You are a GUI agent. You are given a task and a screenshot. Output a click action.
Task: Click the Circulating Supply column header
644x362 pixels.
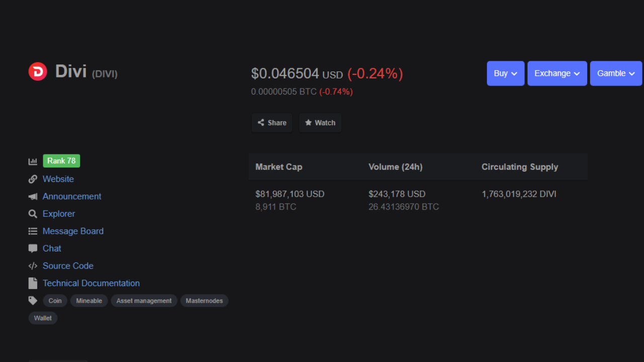[x=520, y=167]
